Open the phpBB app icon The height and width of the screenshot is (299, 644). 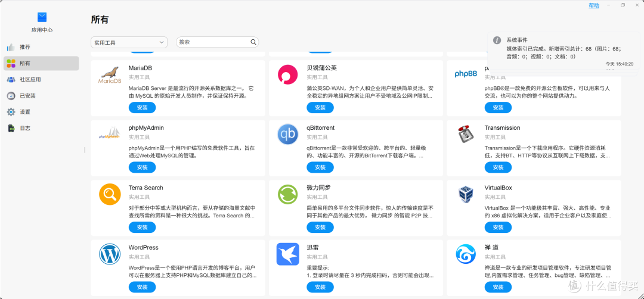[x=466, y=74]
